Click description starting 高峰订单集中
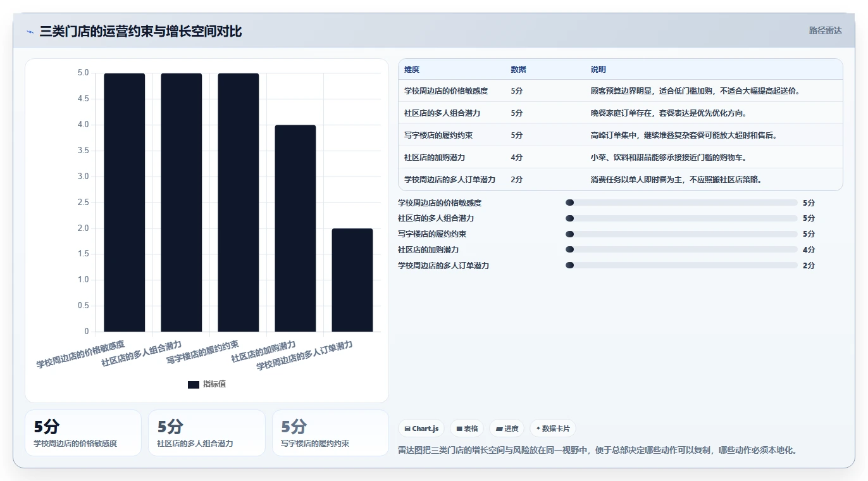 pyautogui.click(x=684, y=135)
